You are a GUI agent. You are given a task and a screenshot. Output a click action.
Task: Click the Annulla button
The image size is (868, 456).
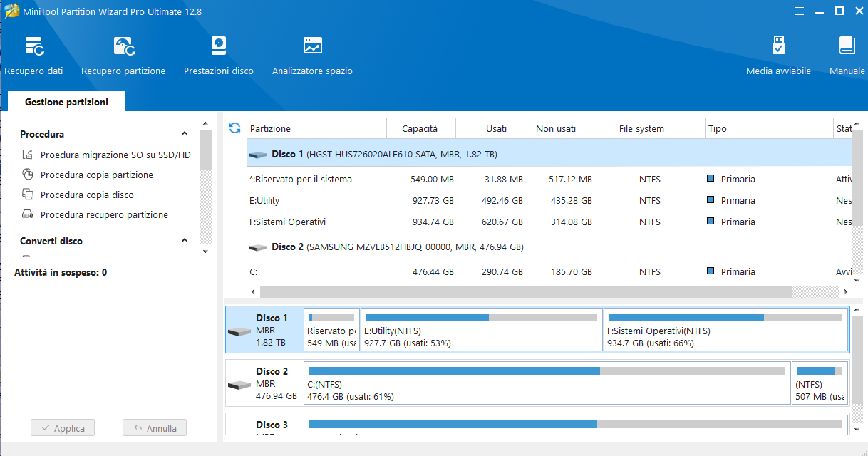[155, 428]
